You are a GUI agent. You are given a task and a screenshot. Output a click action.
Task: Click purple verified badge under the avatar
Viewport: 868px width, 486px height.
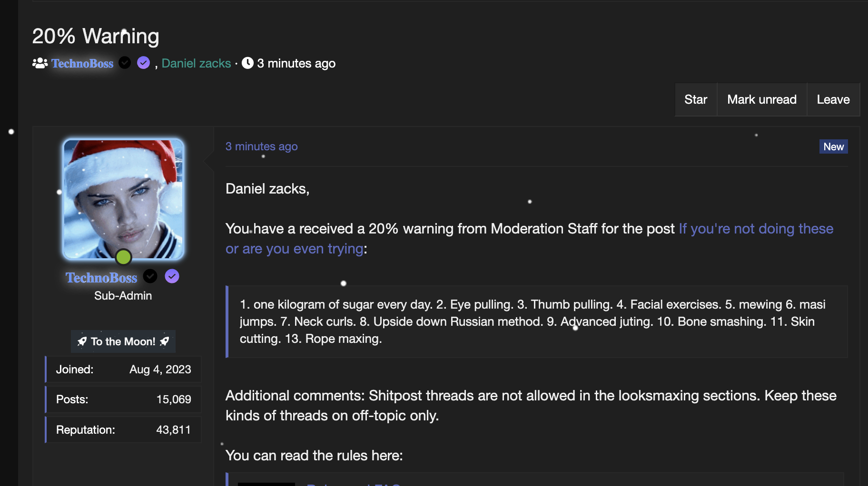pyautogui.click(x=172, y=276)
